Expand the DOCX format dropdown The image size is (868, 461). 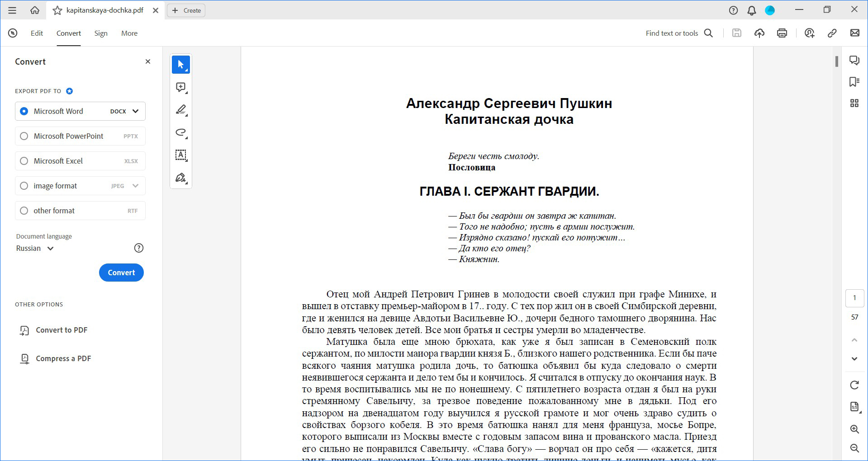[135, 111]
